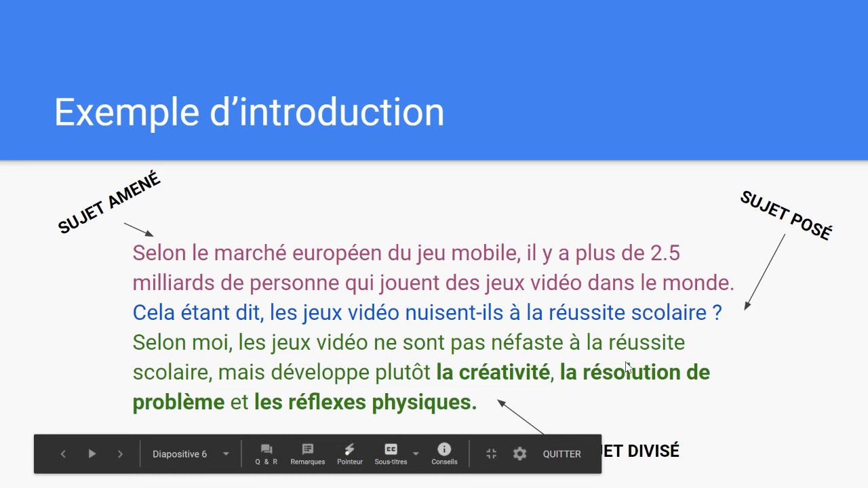
Task: Click the bold text "les réflexes physiques."
Action: (x=366, y=402)
